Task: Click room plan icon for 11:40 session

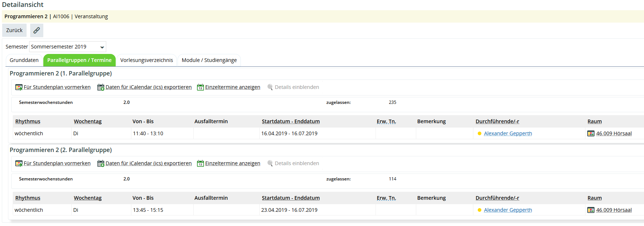Action: point(591,133)
